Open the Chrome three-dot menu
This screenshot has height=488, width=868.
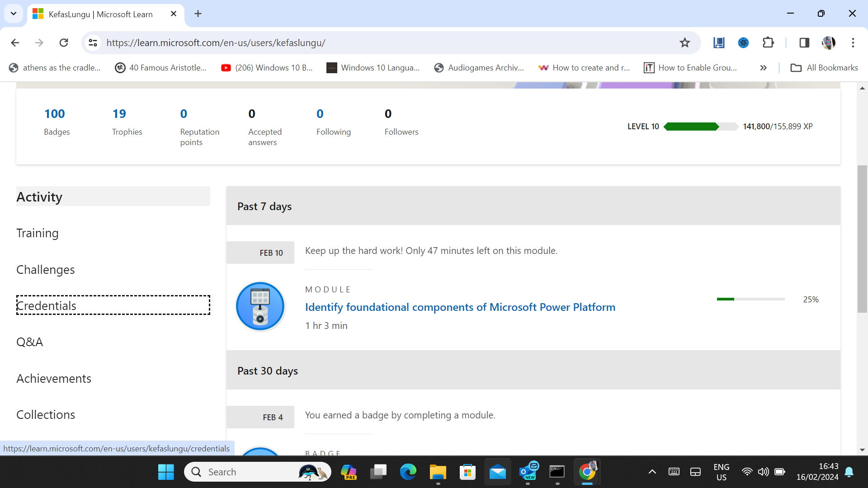tap(853, 43)
